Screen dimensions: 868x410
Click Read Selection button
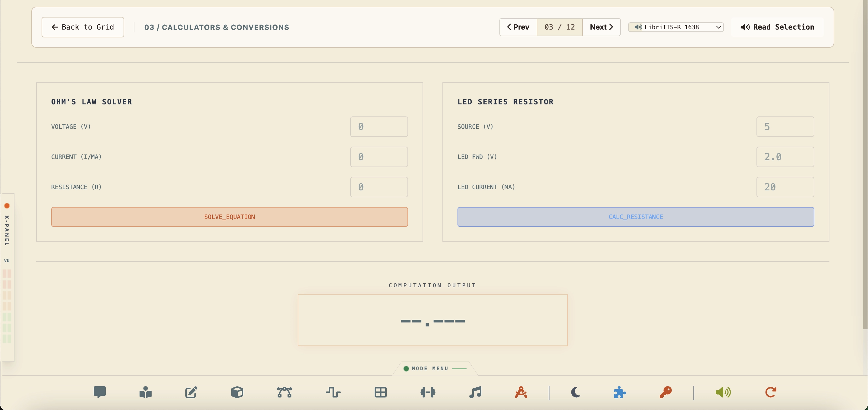point(777,27)
